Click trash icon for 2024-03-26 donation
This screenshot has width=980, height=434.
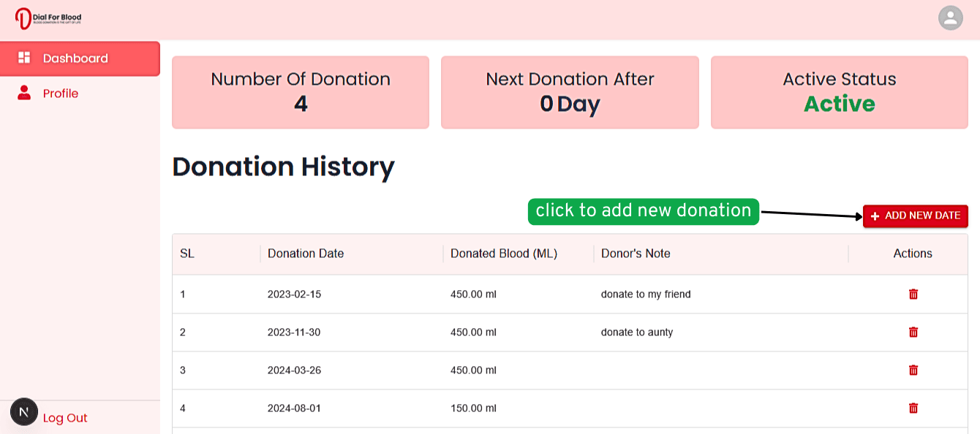pyautogui.click(x=913, y=370)
